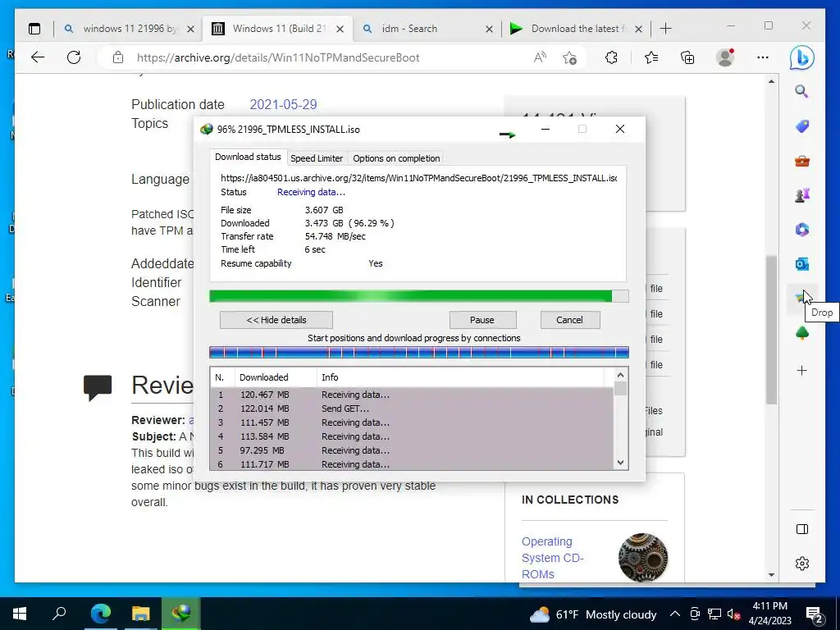Screen dimensions: 840x630
Task: Open sidebar Shopping tag icon
Action: [802, 126]
